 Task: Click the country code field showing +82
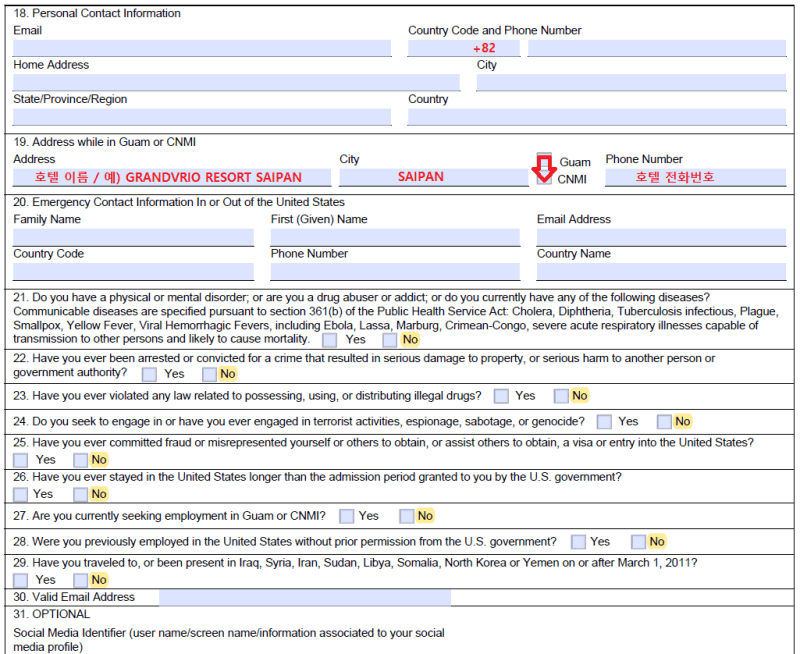[464, 48]
